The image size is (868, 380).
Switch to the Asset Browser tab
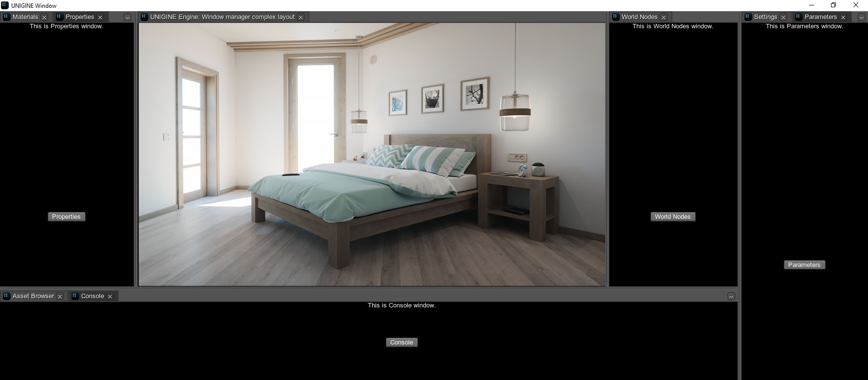pos(33,296)
